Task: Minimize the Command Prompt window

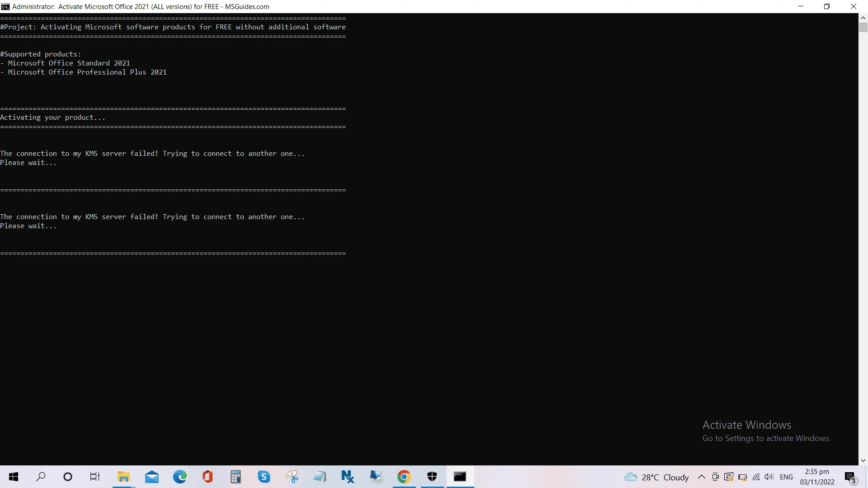Action: point(801,6)
